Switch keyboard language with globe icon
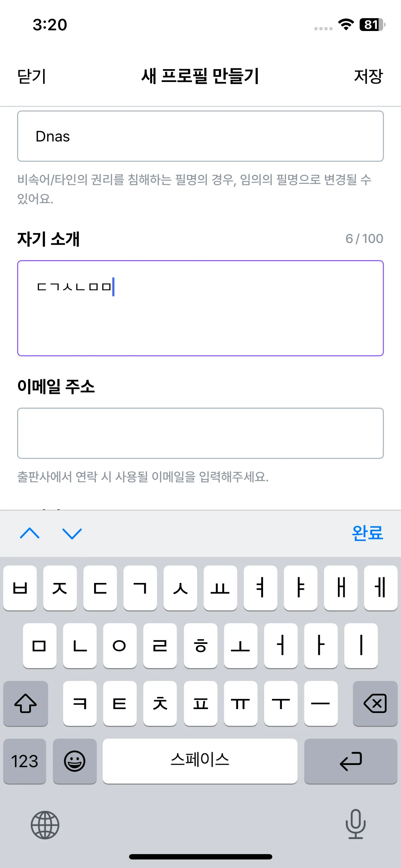 tap(45, 825)
